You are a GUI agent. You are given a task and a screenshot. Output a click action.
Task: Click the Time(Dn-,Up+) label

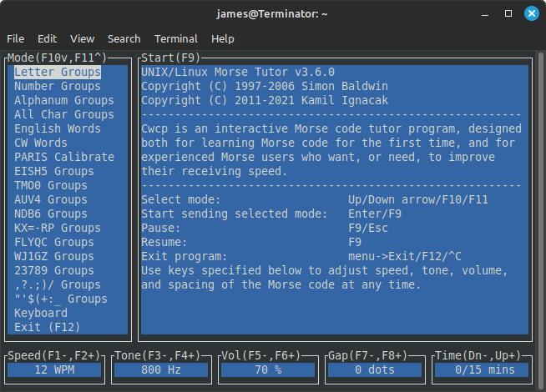tap(478, 356)
